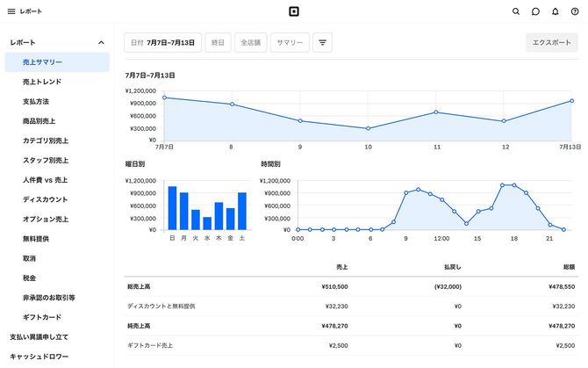The image size is (588, 368).
Task: Click the 7月13日 data point on the line chart
Action: coord(571,100)
